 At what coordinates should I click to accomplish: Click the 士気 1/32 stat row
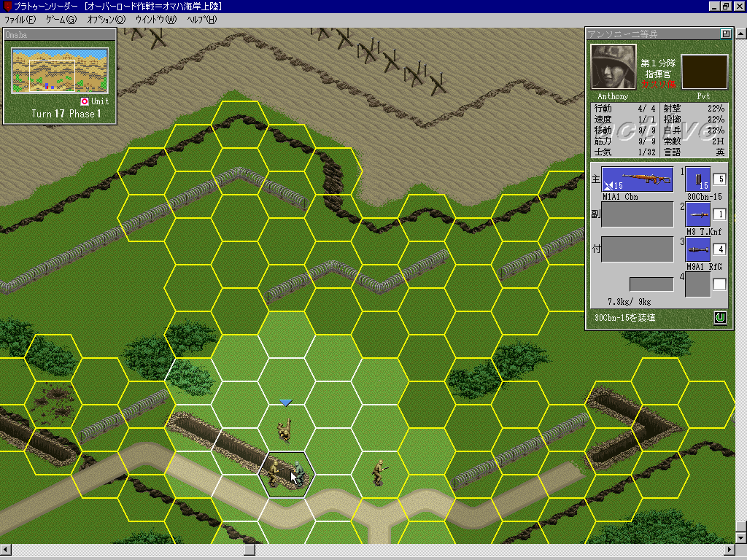pos(624,152)
